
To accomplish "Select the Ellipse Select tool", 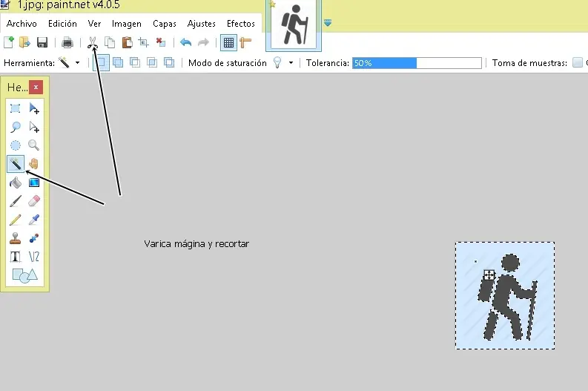I will coord(15,145).
